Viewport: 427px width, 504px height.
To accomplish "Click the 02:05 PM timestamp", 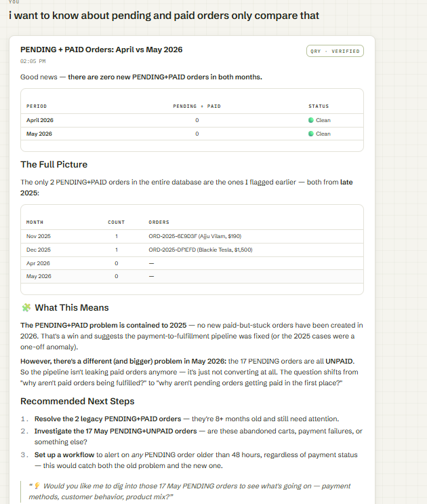I will click(x=33, y=61).
